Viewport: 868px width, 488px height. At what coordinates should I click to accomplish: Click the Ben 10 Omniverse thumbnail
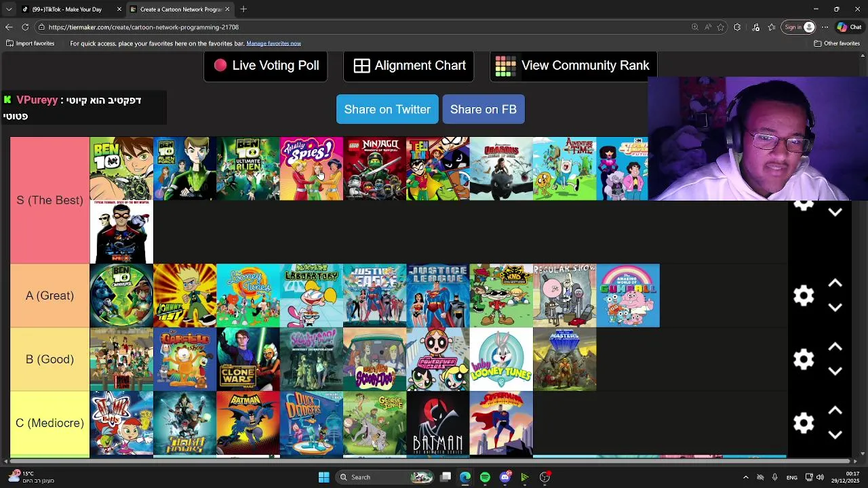tap(121, 296)
